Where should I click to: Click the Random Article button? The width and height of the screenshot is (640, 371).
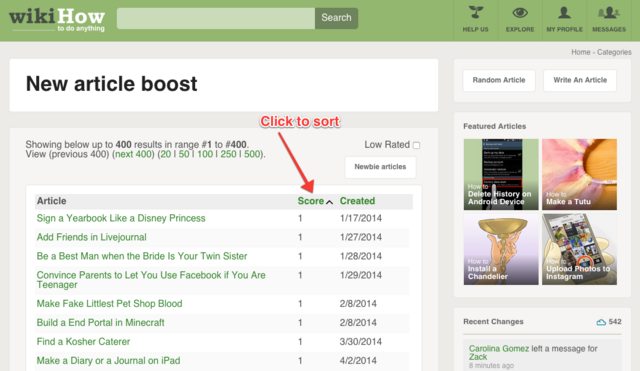pos(499,80)
